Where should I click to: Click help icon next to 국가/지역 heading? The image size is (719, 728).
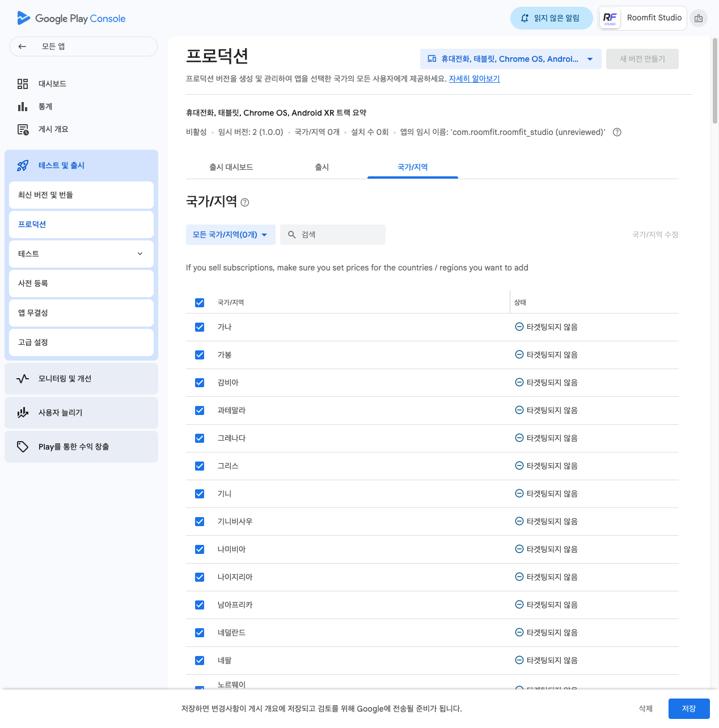(x=245, y=202)
